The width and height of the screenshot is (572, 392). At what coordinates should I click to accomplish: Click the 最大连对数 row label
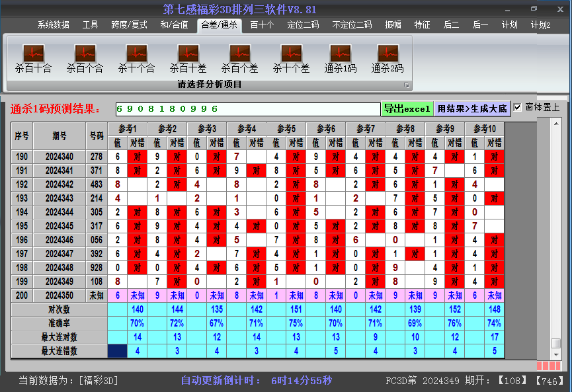(x=59, y=337)
